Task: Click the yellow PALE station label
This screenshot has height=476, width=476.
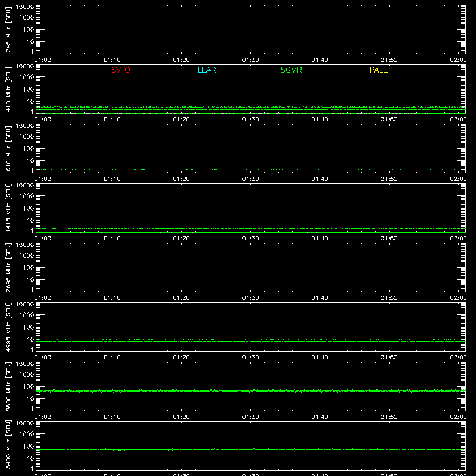Action: coord(378,70)
